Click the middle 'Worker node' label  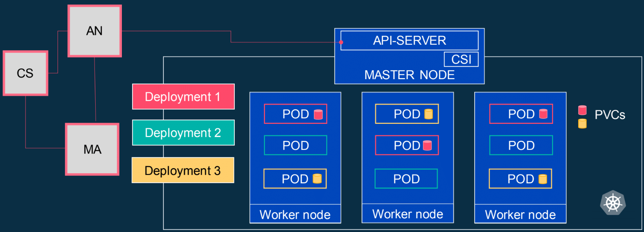click(408, 214)
